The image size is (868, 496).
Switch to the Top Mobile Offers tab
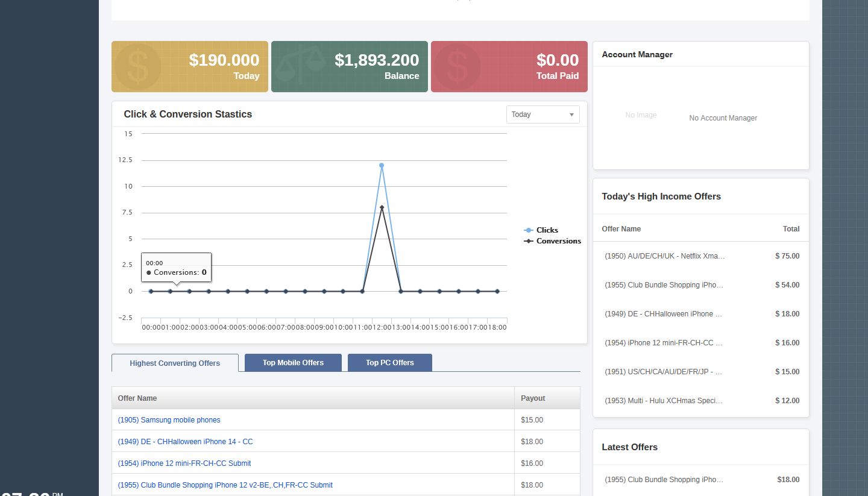pyautogui.click(x=293, y=363)
